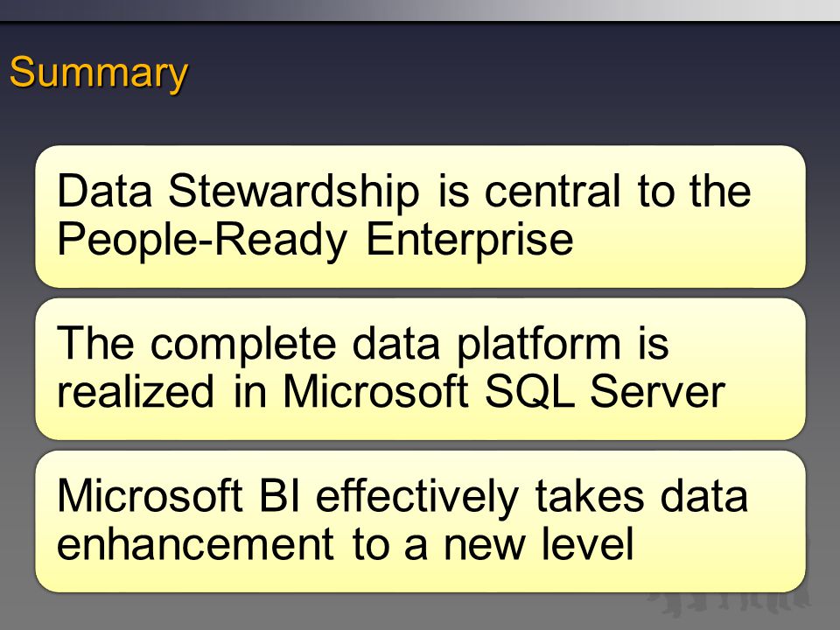Click the word Stewardship in first box
Screen dimensions: 840x630
coord(294,192)
